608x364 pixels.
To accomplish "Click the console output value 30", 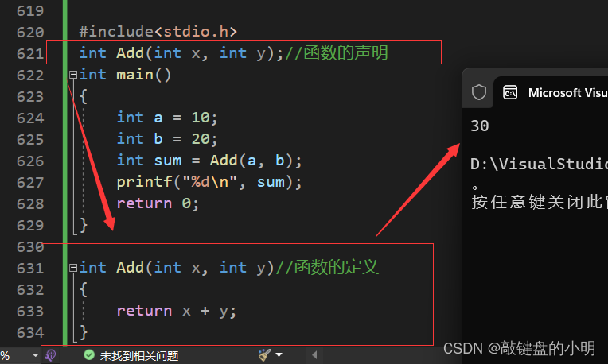I will click(480, 126).
